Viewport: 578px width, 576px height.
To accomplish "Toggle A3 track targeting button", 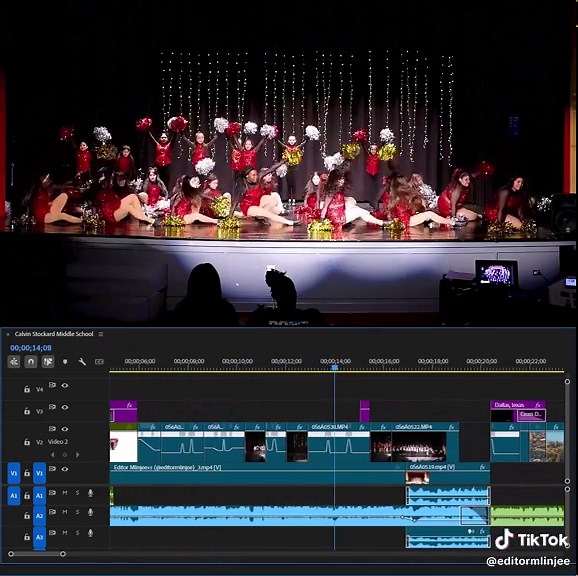I will click(39, 537).
